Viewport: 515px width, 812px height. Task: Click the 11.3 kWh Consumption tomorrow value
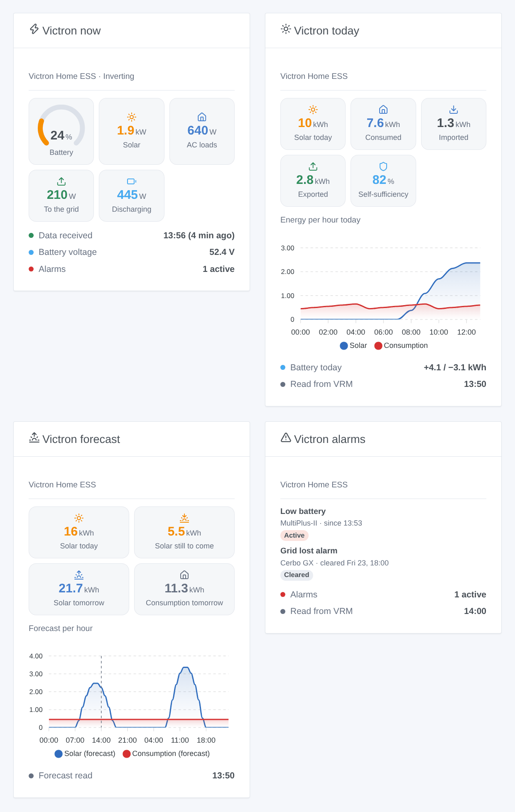coord(184,588)
